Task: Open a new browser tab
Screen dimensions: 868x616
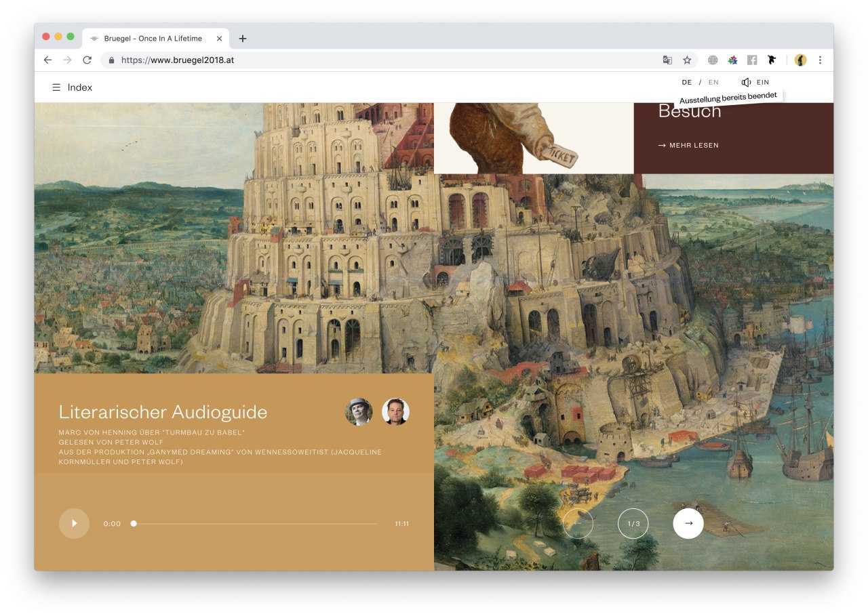Action: point(243,39)
